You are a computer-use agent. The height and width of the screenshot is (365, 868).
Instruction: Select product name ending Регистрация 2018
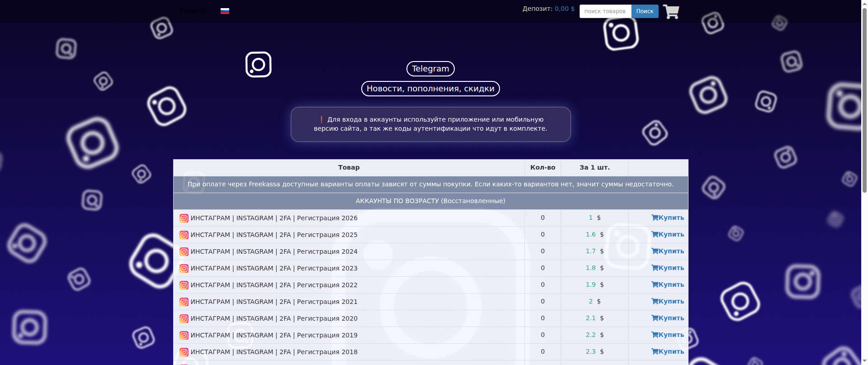[274, 352]
